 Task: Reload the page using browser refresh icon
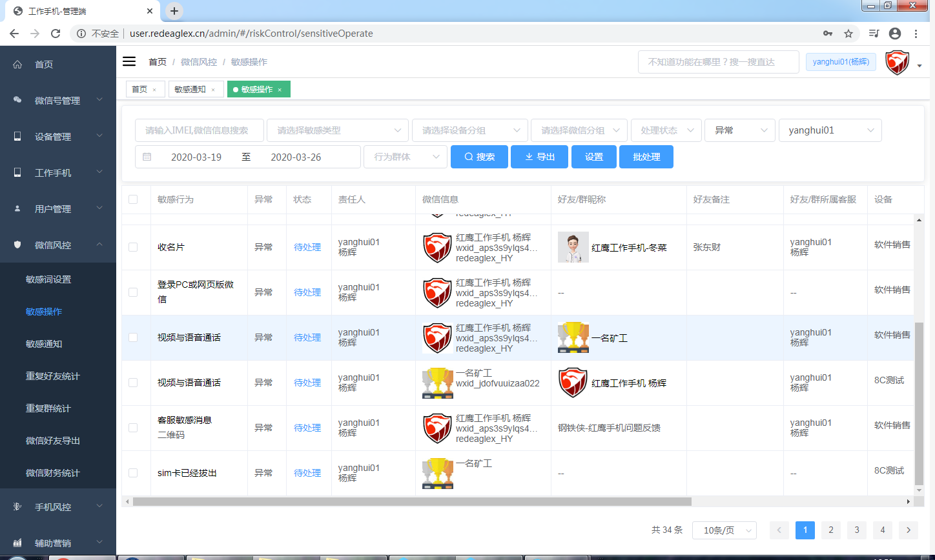56,34
